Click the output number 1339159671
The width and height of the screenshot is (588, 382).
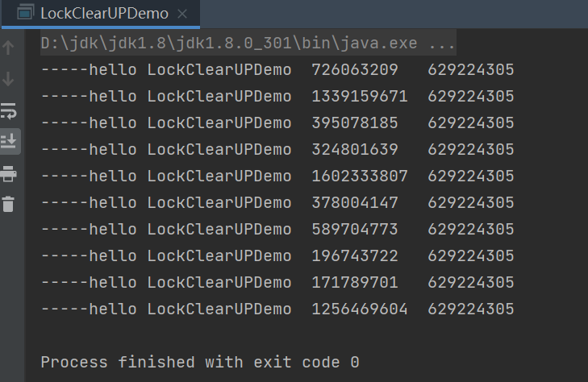(x=360, y=97)
